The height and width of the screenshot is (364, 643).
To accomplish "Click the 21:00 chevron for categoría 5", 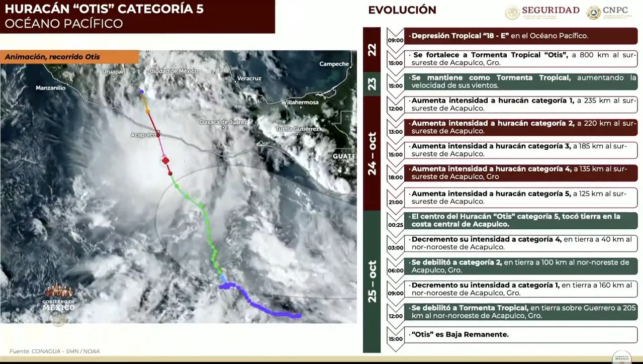I will point(395,202).
